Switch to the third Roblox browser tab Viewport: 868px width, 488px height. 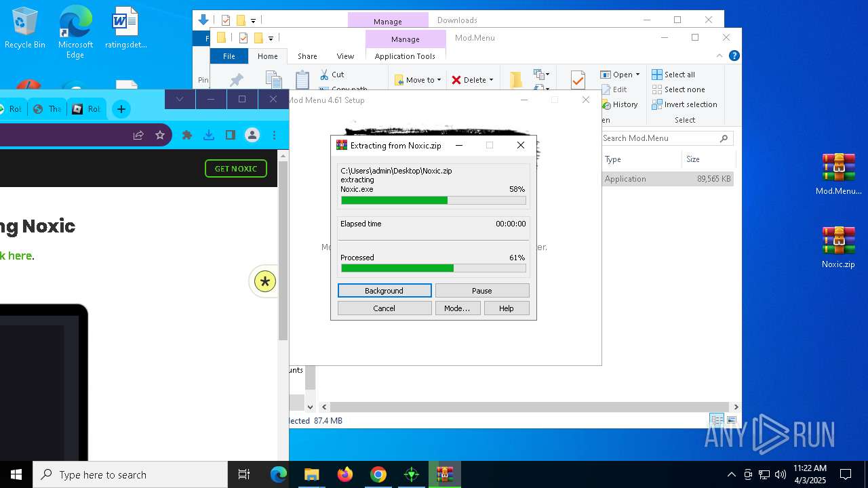point(87,109)
